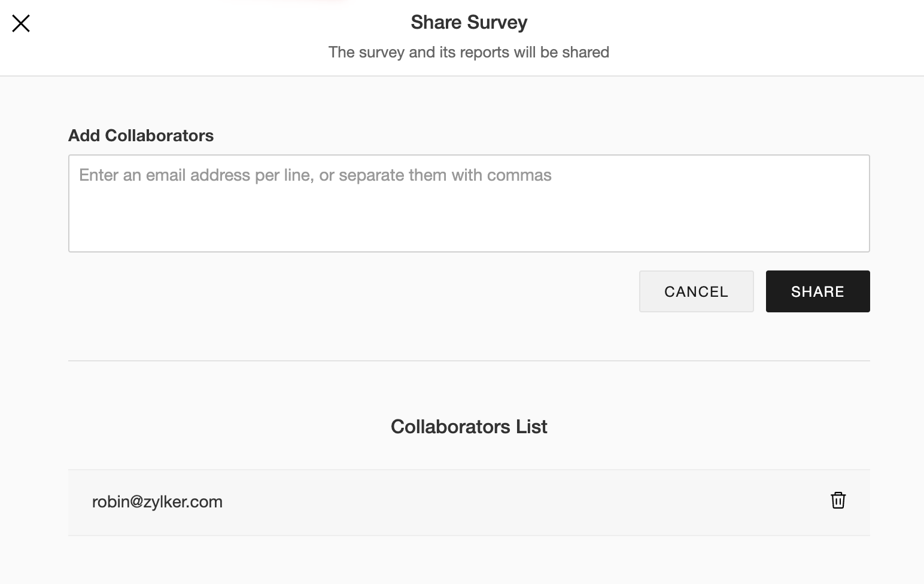924x584 pixels.
Task: Close the Share Survey dialog
Action: pyautogui.click(x=21, y=23)
